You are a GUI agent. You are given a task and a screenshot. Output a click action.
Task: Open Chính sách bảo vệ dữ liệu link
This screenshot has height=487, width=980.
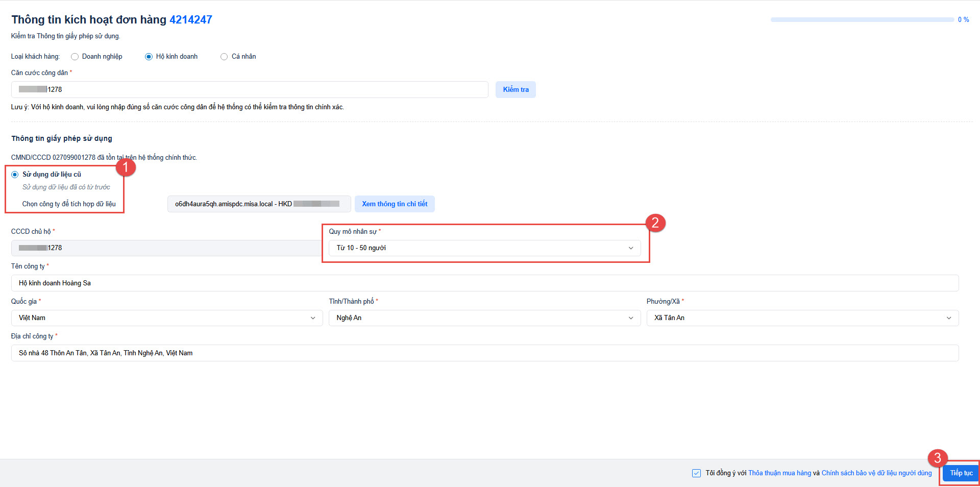[876, 473]
